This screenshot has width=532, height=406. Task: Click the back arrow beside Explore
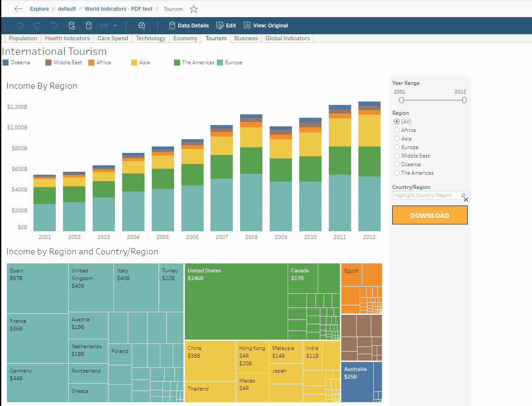18,9
